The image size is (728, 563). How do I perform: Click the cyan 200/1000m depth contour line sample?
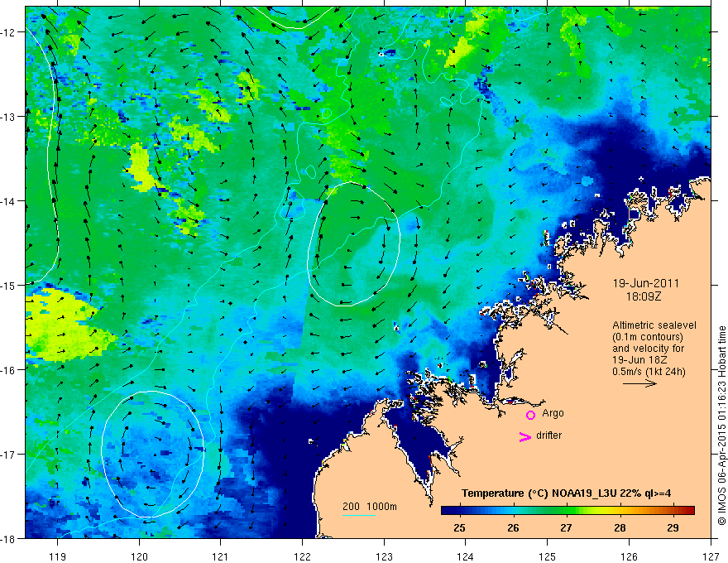(x=359, y=515)
